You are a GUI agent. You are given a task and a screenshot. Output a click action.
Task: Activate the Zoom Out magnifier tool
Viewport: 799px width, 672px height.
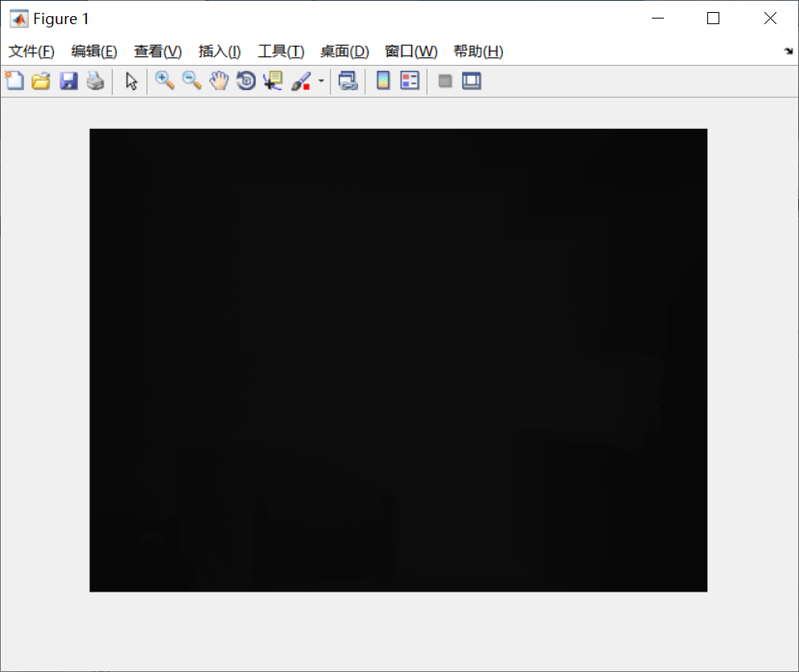pos(192,80)
